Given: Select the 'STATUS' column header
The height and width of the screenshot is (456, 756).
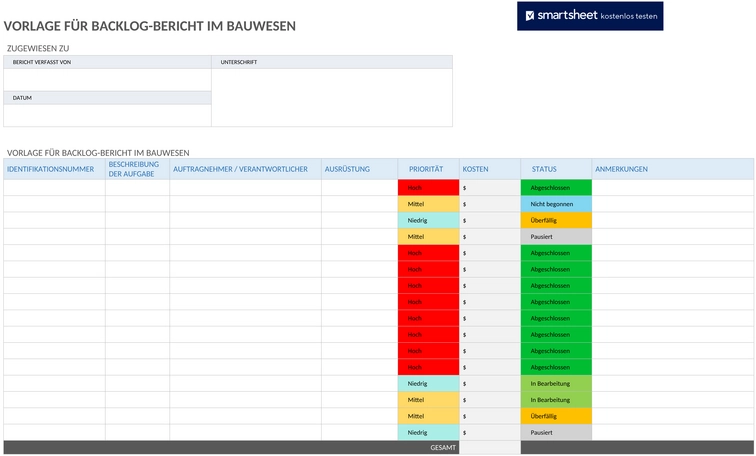Looking at the screenshot, I should pyautogui.click(x=556, y=169).
